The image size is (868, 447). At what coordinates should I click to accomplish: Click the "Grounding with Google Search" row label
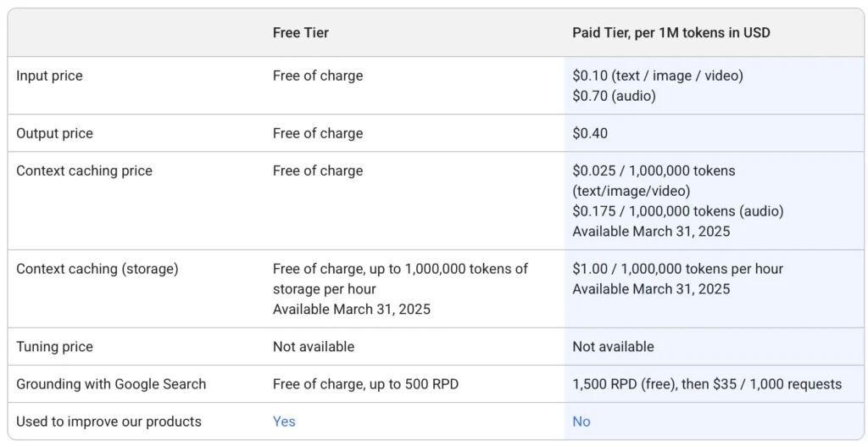coord(111,384)
